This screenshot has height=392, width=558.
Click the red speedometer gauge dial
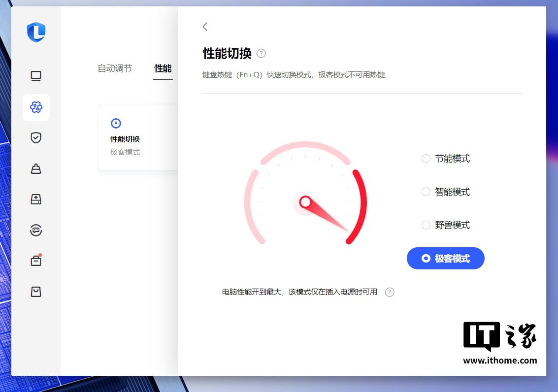(x=305, y=202)
